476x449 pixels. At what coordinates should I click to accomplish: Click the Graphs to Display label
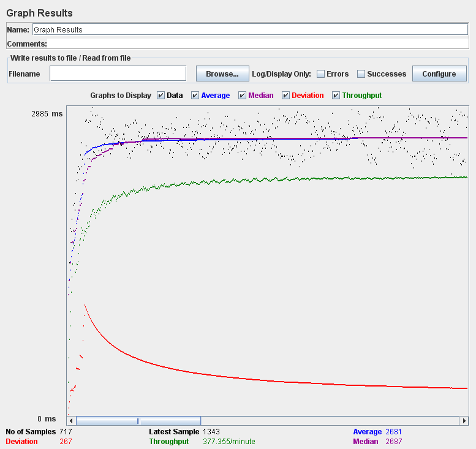click(x=121, y=96)
